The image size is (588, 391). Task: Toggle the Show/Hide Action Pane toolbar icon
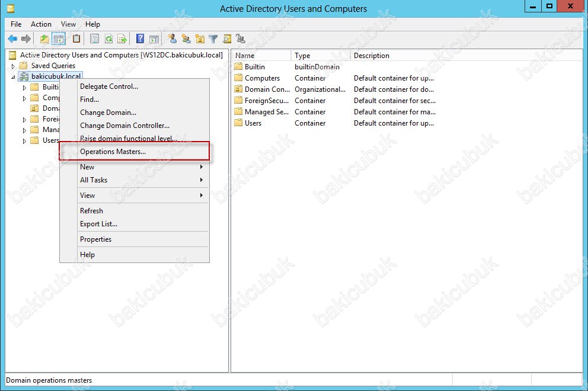pos(154,39)
